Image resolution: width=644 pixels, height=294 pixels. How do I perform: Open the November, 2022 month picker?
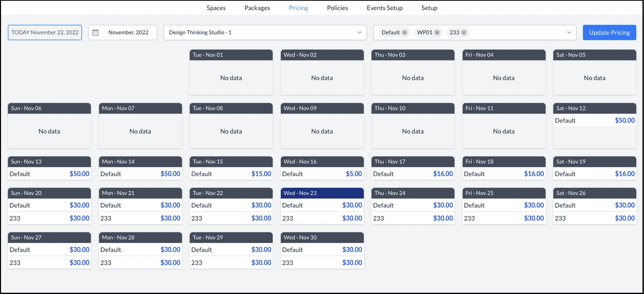(128, 33)
